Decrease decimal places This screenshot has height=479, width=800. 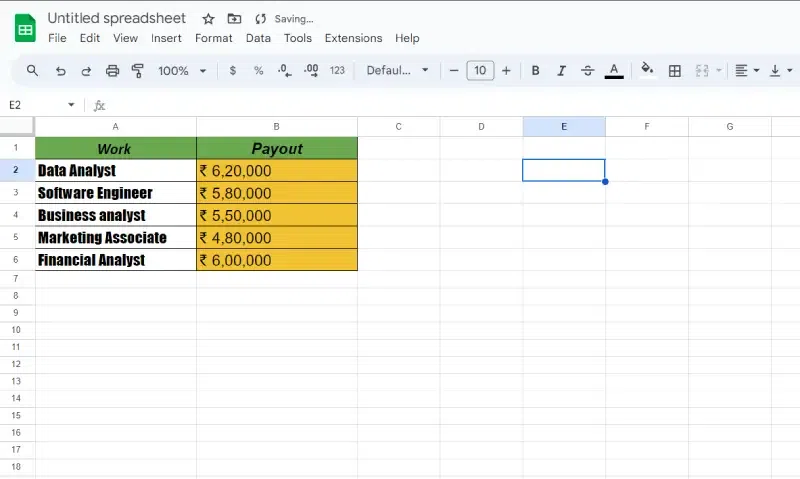point(285,70)
